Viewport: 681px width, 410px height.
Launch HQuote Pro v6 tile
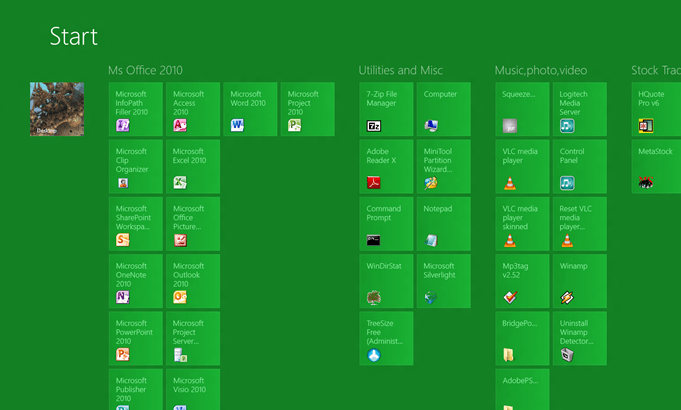656,109
